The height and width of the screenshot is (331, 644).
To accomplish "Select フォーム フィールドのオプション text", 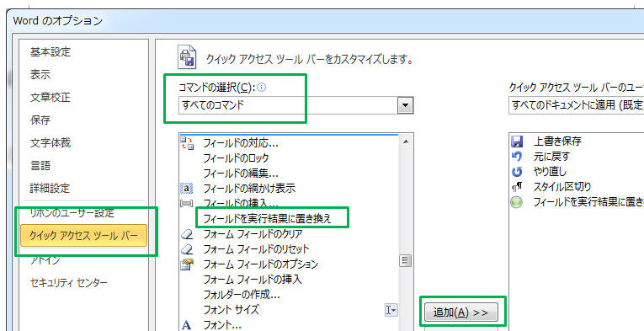I will point(260,264).
